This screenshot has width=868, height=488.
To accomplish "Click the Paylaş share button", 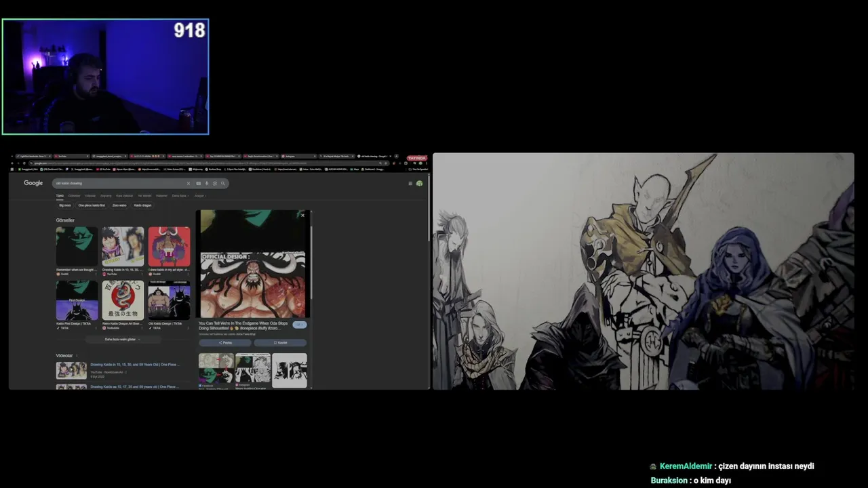I will click(225, 343).
